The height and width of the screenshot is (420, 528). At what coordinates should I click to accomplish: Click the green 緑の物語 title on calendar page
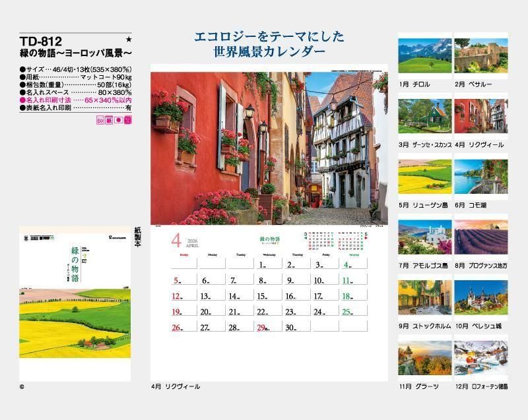(270, 239)
